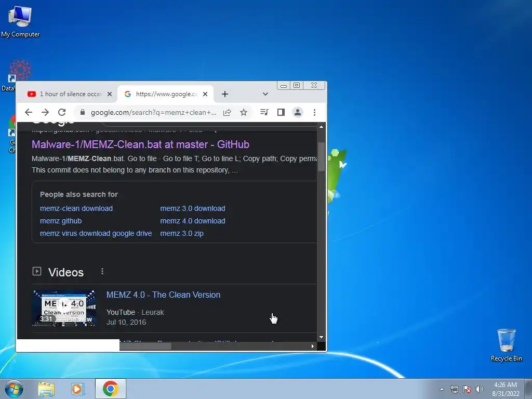Open MEMZ 4.0 The Clean Version video
This screenshot has height=399, width=532.
pos(163,295)
